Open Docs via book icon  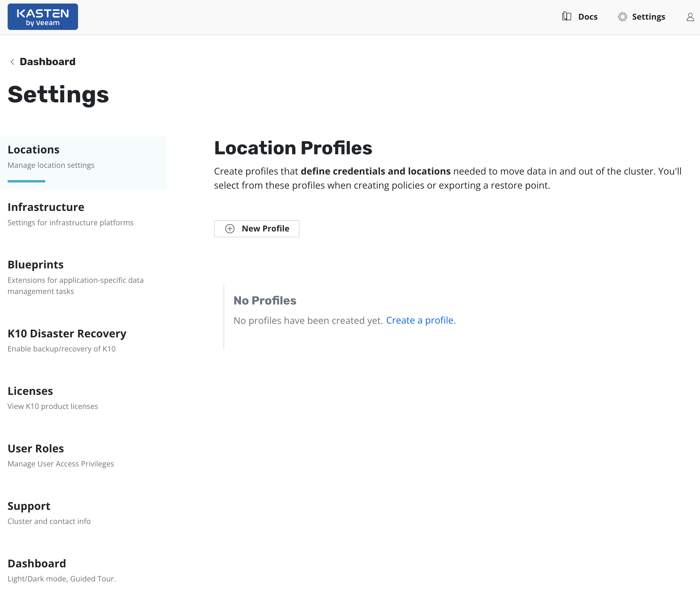[567, 16]
